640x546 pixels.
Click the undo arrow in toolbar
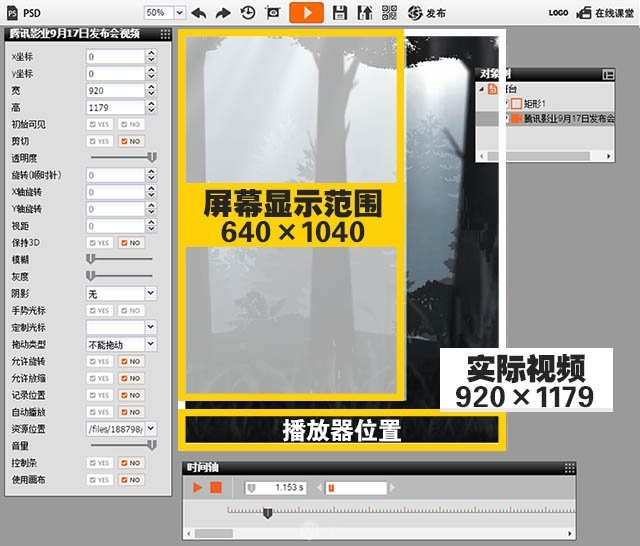pyautogui.click(x=198, y=13)
